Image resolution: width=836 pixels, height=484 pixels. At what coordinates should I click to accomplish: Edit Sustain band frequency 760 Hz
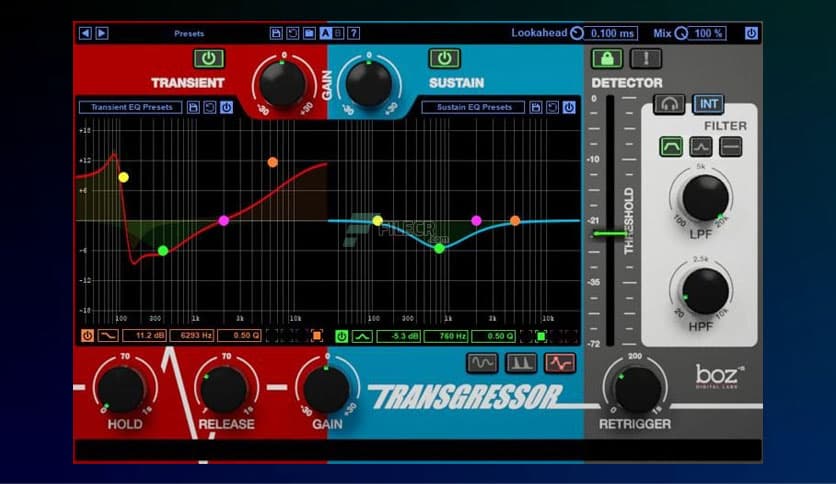(x=446, y=336)
